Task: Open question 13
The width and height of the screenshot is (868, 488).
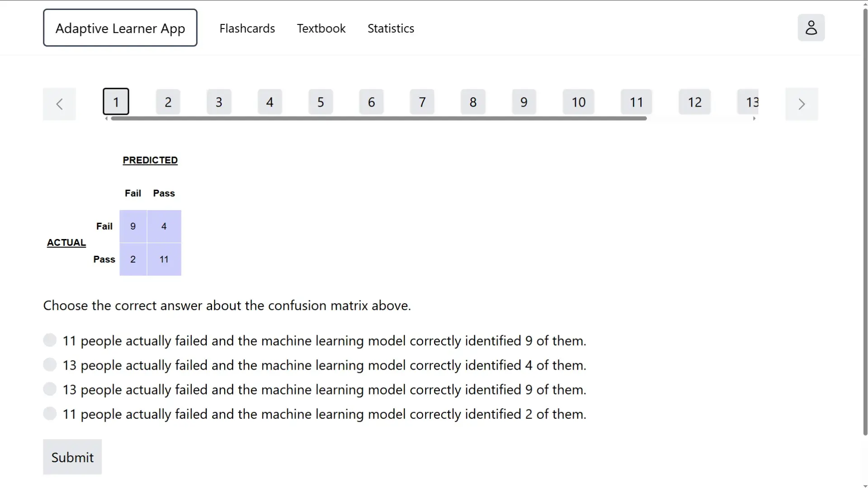Action: point(750,101)
